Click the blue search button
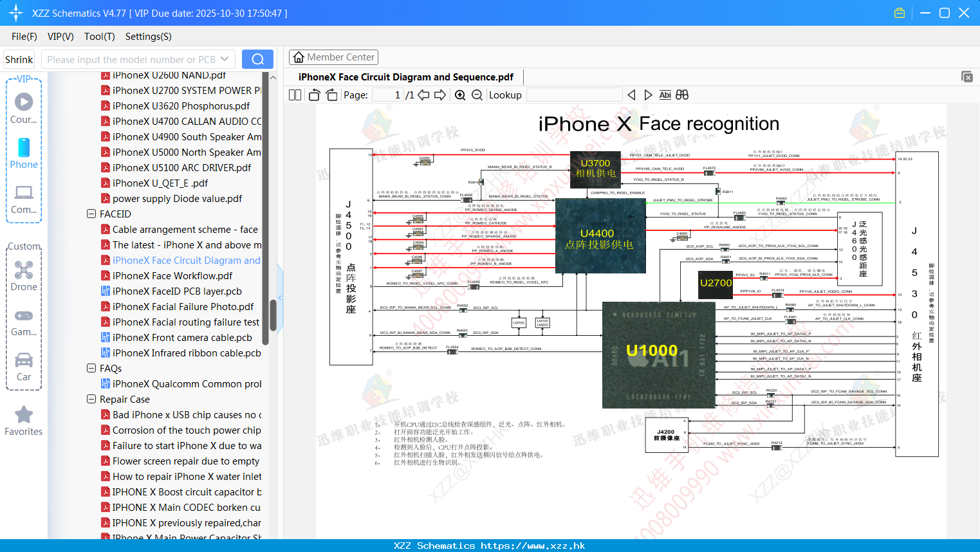 click(257, 59)
